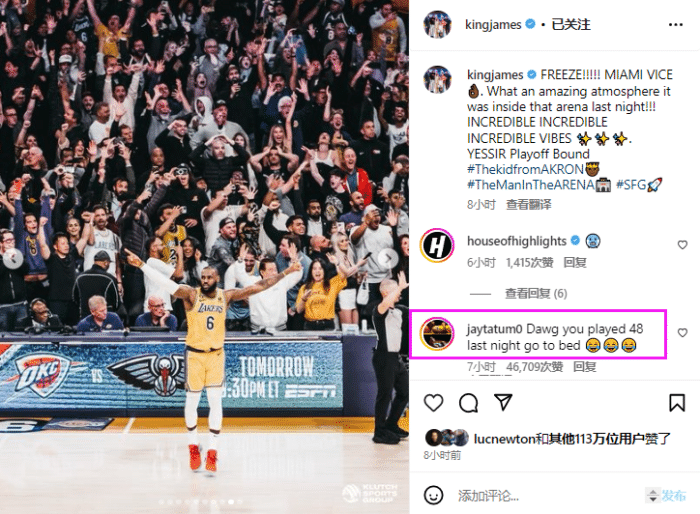Open #ThekidfromAKRON hashtag

(525, 169)
